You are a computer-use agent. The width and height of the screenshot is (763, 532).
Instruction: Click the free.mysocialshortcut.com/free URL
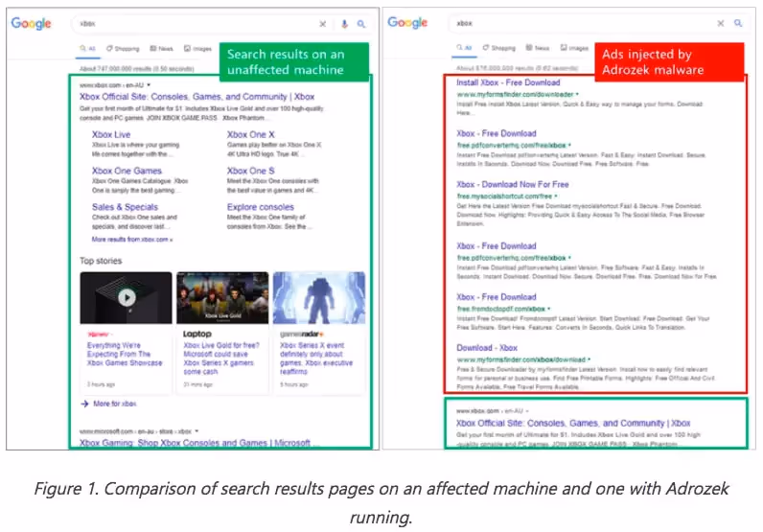504,197
